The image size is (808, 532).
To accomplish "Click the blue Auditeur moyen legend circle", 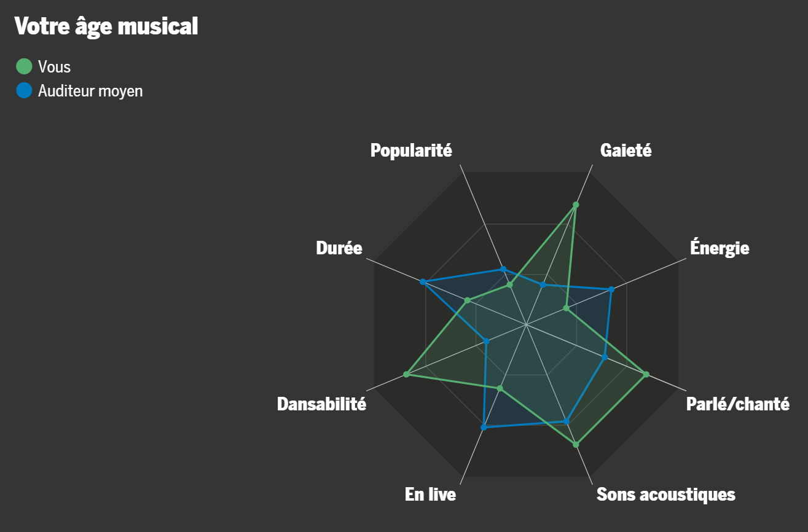I will point(24,91).
